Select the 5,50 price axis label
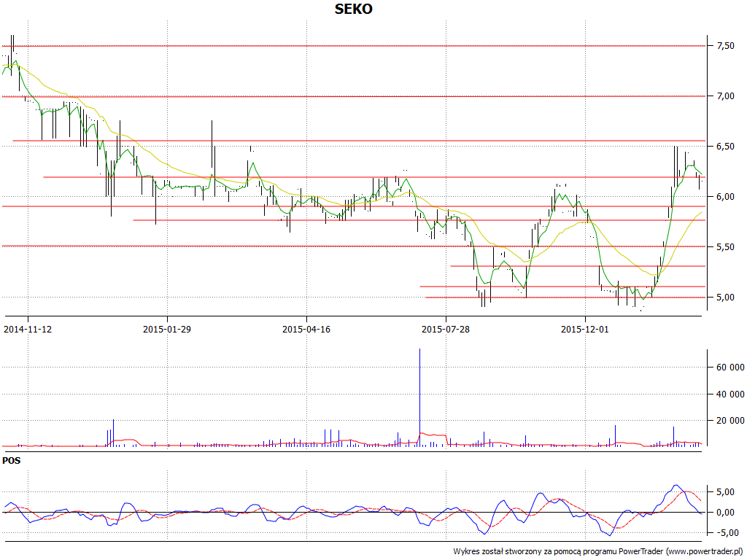The height and width of the screenshot is (560, 747). [726, 247]
